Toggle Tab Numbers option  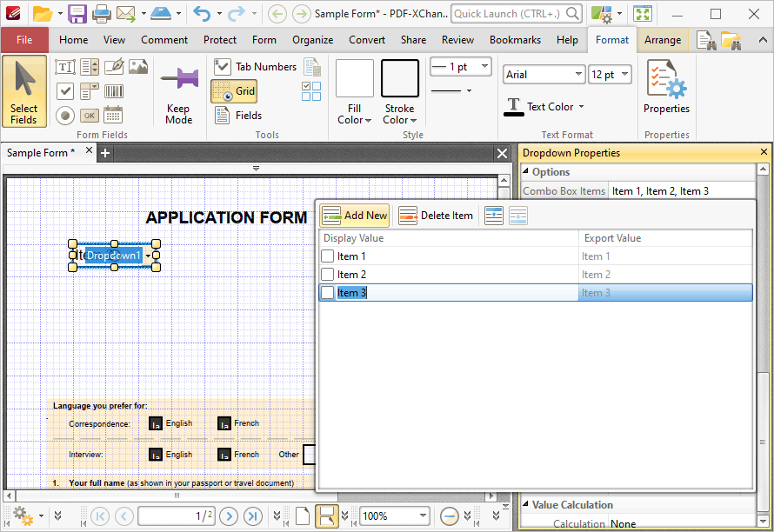click(257, 67)
